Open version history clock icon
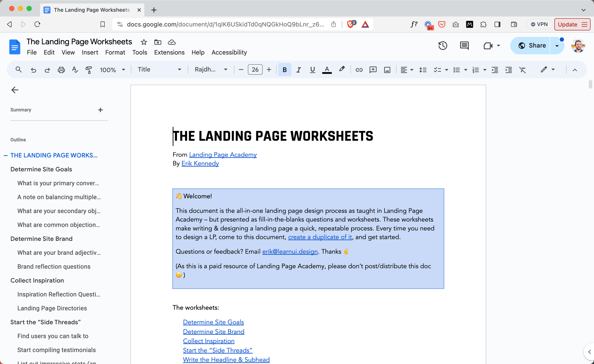 click(443, 46)
